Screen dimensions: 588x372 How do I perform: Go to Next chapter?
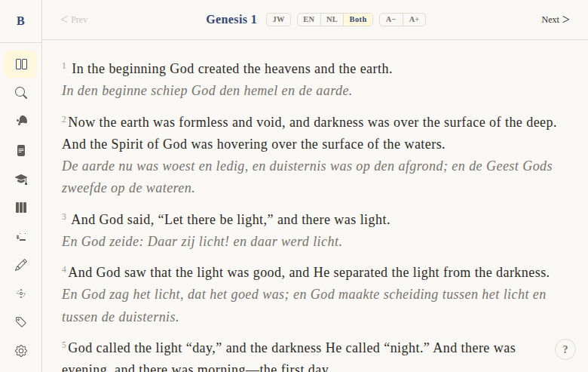click(555, 20)
